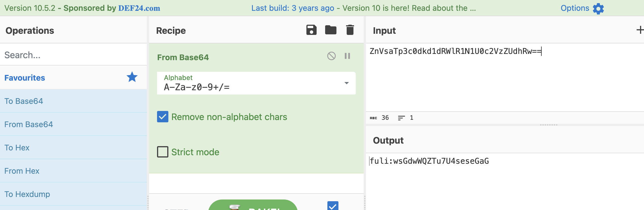Open the DEF24.com sponsor link
This screenshot has width=644, height=210.
click(x=139, y=8)
